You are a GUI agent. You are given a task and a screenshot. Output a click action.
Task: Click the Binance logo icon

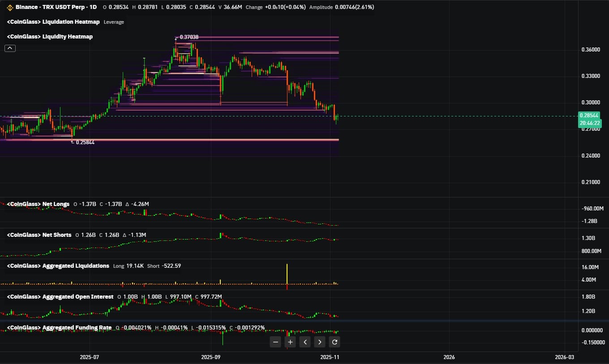(10, 7)
